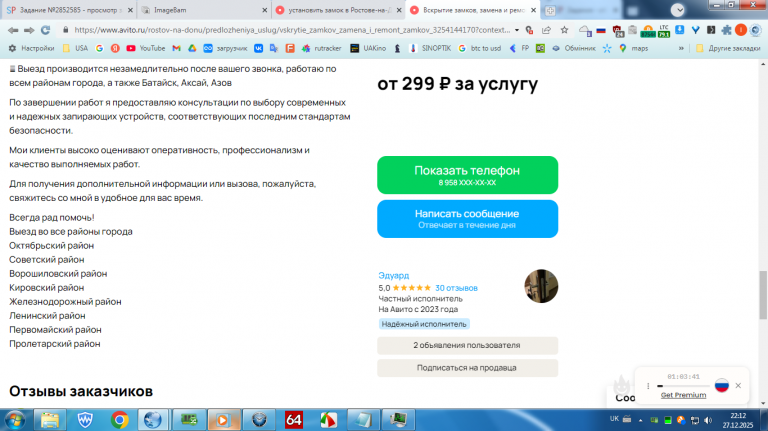The height and width of the screenshot is (431, 768).
Task: Click the UK language indicator
Action: [x=614, y=419]
